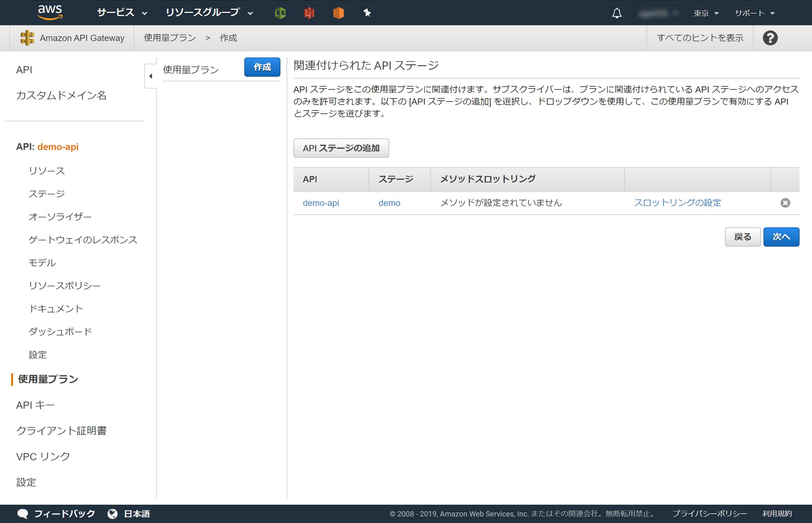Viewport: 812px width, 523px height.
Task: Click the AWS logo home icon
Action: [50, 12]
